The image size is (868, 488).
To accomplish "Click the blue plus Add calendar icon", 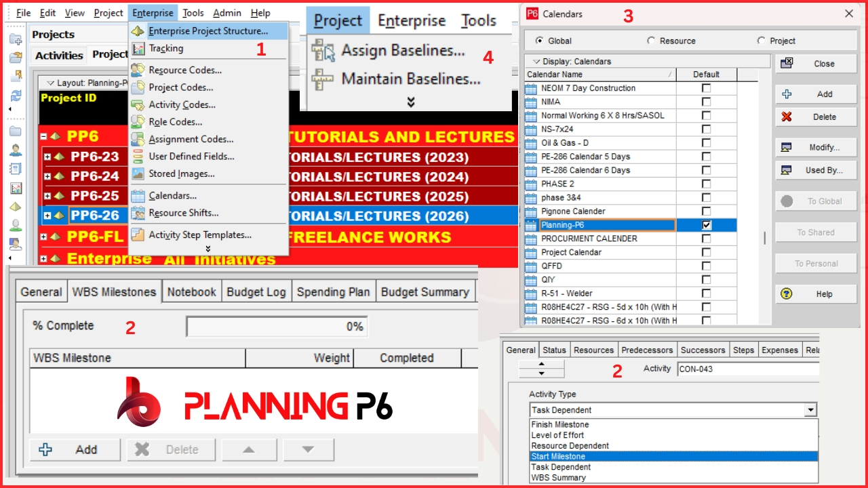I will 787,94.
